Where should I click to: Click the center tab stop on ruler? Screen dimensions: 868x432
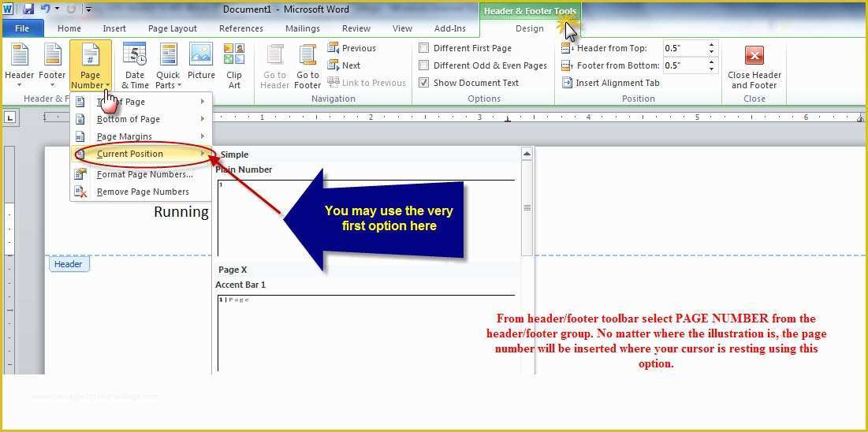coord(508,119)
